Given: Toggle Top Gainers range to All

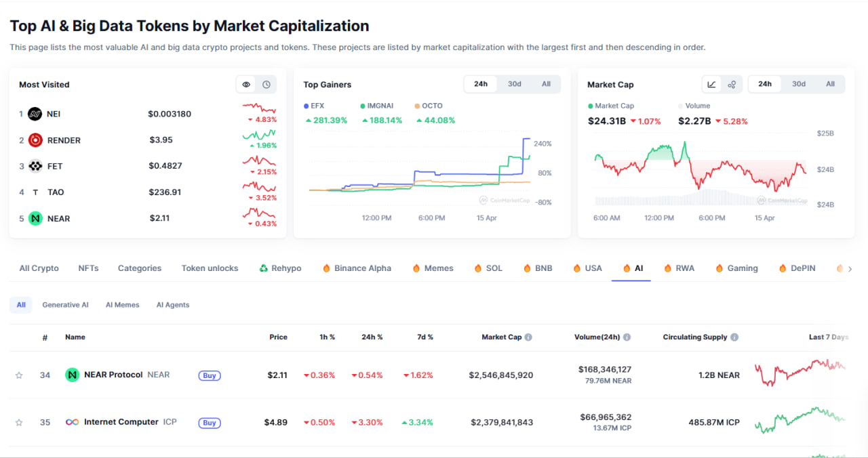Looking at the screenshot, I should 546,84.
